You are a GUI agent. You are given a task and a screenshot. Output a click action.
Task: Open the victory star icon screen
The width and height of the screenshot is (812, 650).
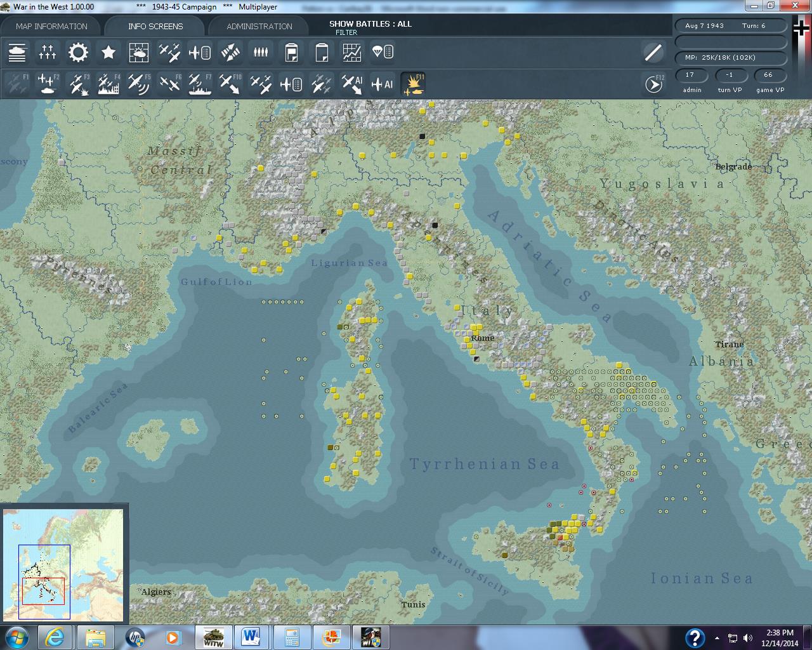108,52
